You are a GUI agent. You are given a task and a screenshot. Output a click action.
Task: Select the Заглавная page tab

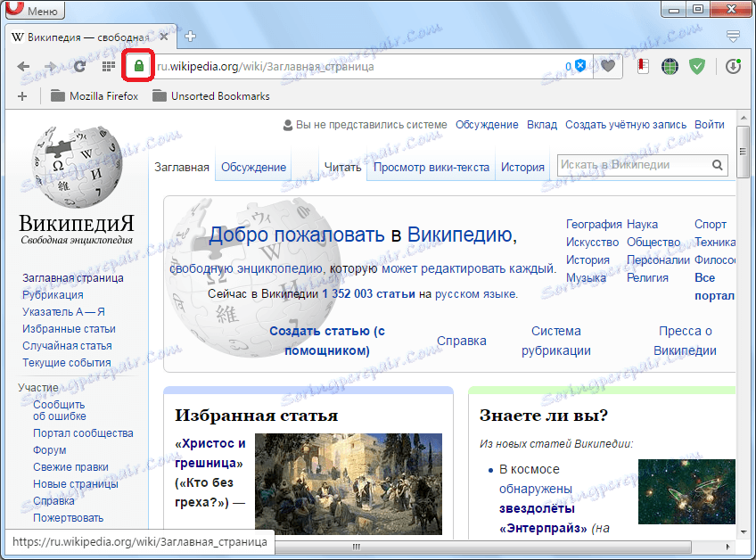click(182, 168)
